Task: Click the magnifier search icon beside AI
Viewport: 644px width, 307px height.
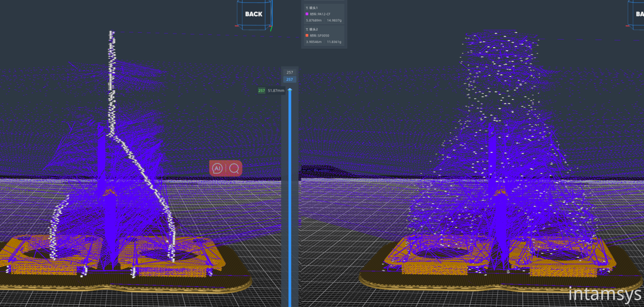Action: coord(234,169)
